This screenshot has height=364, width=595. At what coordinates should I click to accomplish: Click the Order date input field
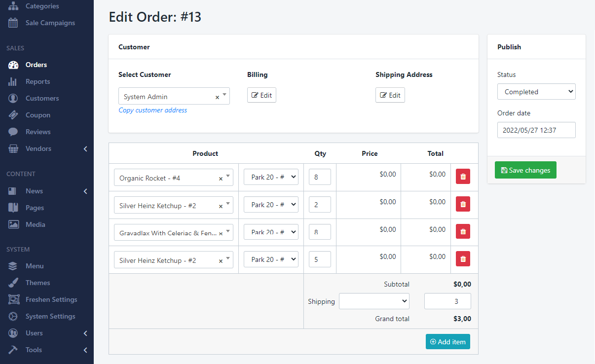point(536,130)
